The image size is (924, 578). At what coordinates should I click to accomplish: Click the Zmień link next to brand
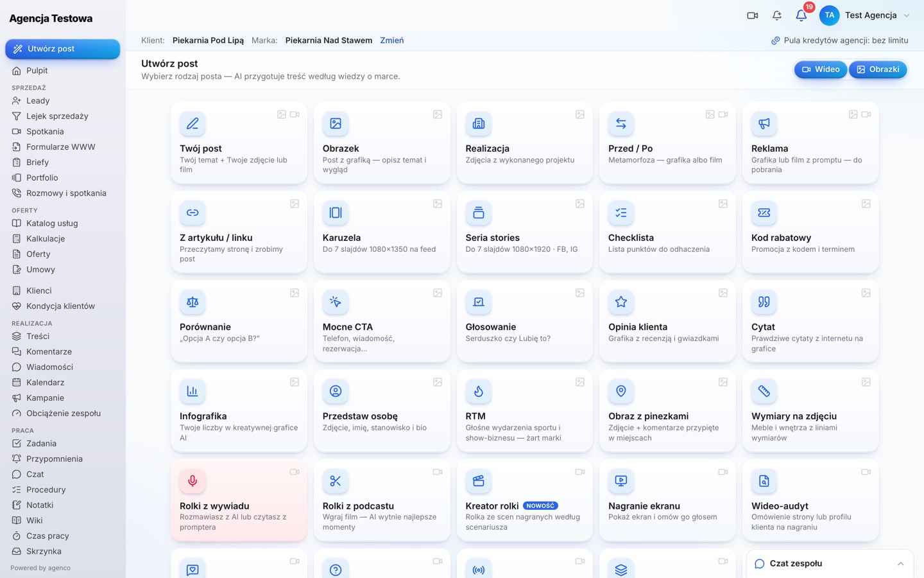click(392, 40)
